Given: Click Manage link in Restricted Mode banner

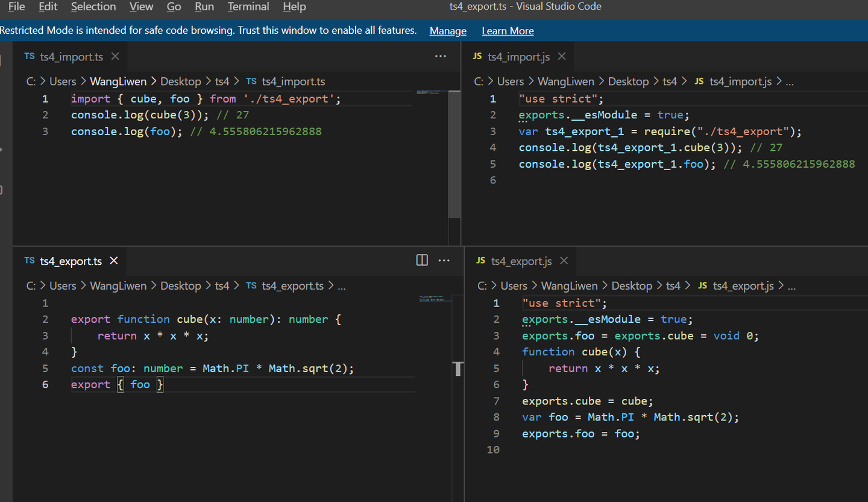Looking at the screenshot, I should click(448, 31).
